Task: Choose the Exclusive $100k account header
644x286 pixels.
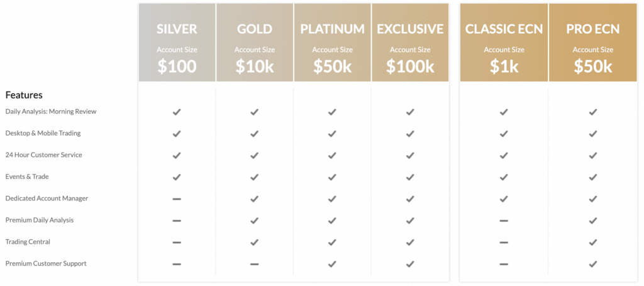Action: pos(410,43)
